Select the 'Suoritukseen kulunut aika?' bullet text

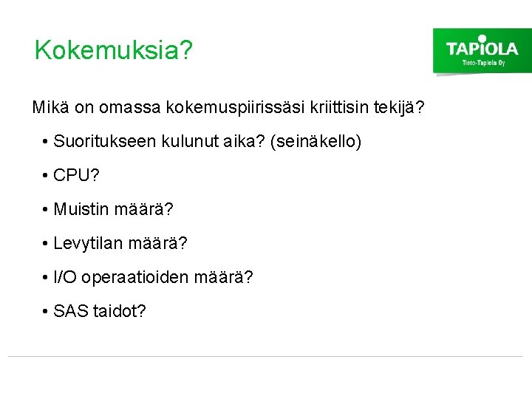coord(160,141)
